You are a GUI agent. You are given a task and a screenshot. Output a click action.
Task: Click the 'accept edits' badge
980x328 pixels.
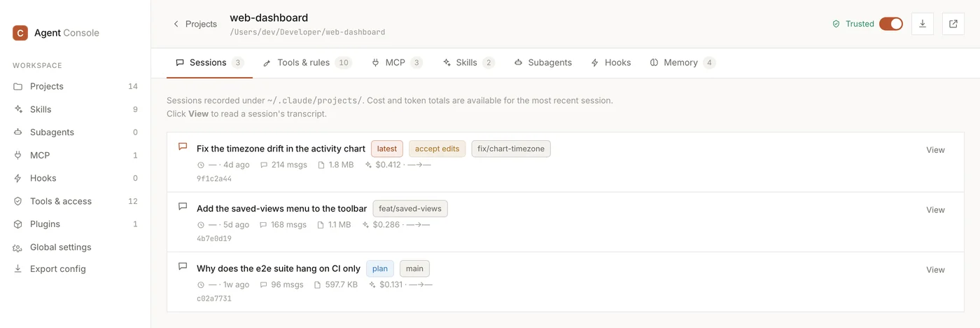tap(437, 149)
